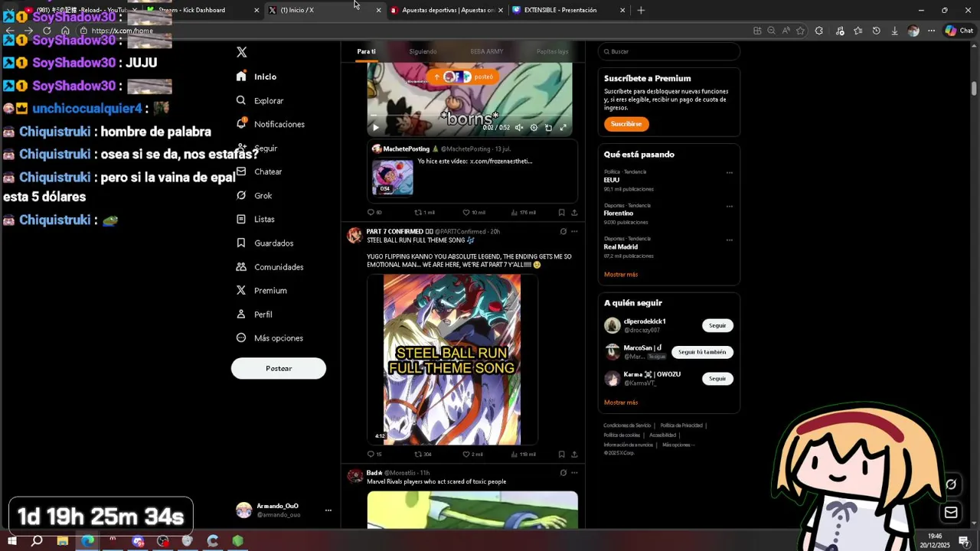Unmute the *borns* video
Image resolution: width=980 pixels, height=551 pixels.
coord(519,128)
